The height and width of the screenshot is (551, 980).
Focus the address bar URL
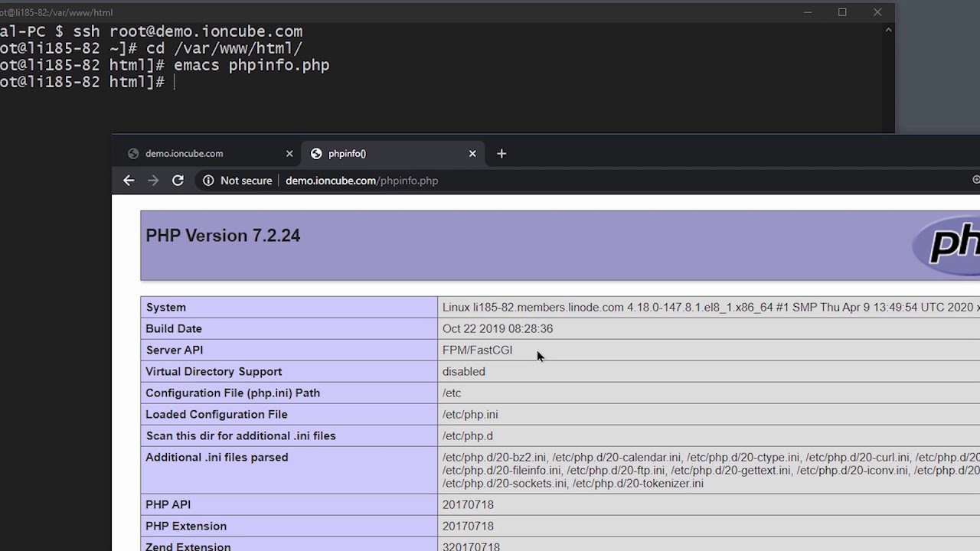pyautogui.click(x=361, y=181)
